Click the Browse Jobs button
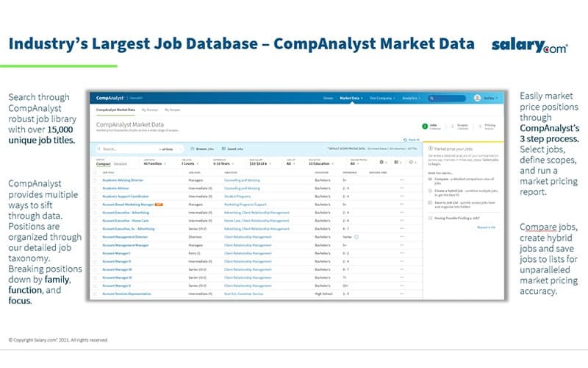The image size is (588, 368). click(202, 149)
